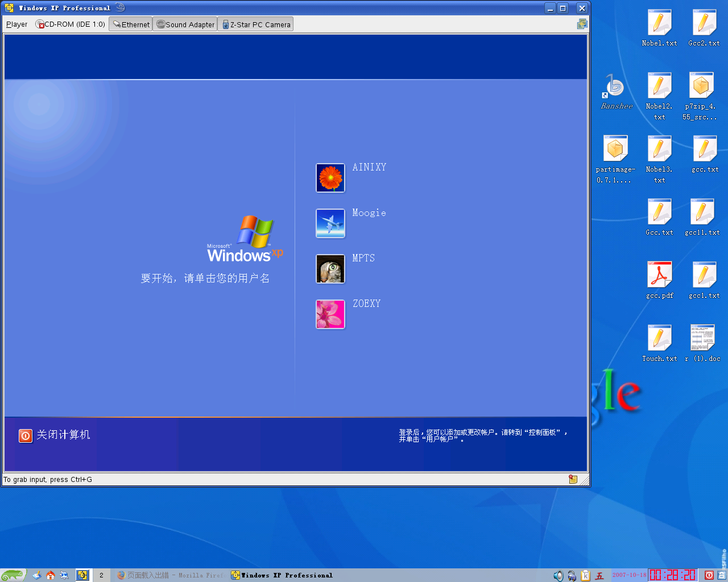Open gcc.txt desktop file

pyautogui.click(x=705, y=153)
